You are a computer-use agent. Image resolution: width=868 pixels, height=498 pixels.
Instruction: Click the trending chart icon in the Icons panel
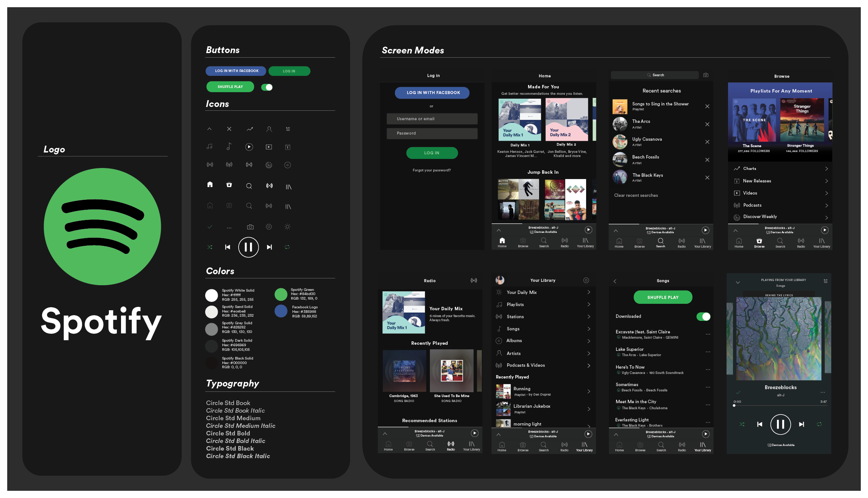(x=250, y=129)
